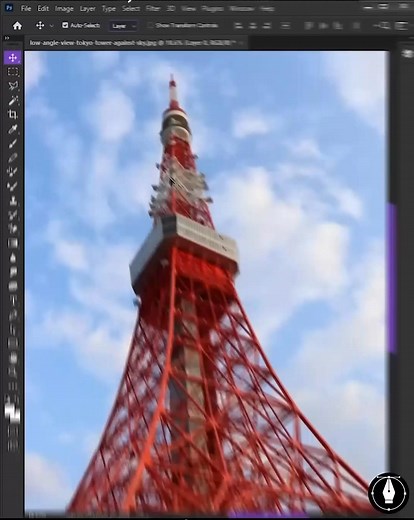This screenshot has width=414, height=520.
Task: Open the Layer menu
Action: [x=87, y=8]
